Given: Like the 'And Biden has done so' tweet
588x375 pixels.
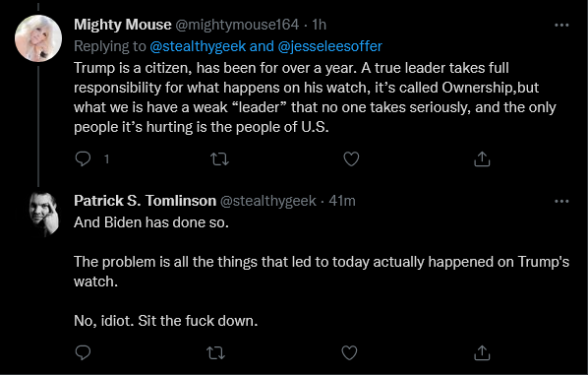Looking at the screenshot, I should [x=349, y=352].
